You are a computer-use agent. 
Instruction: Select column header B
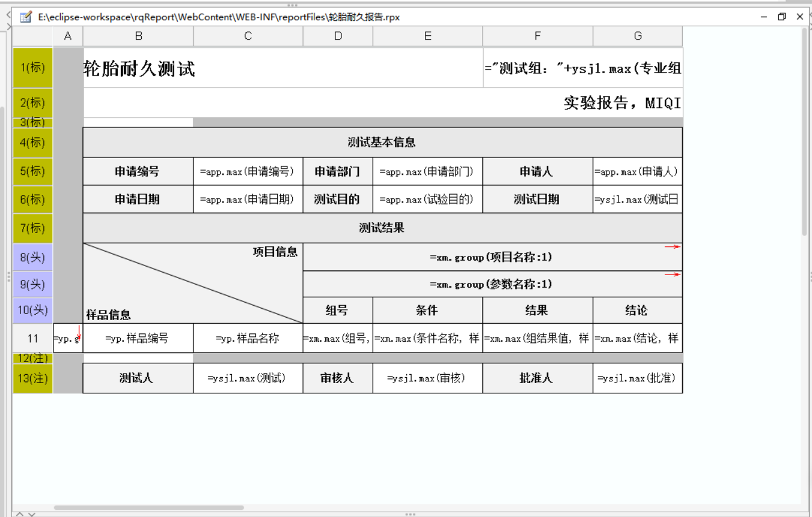[x=138, y=37]
